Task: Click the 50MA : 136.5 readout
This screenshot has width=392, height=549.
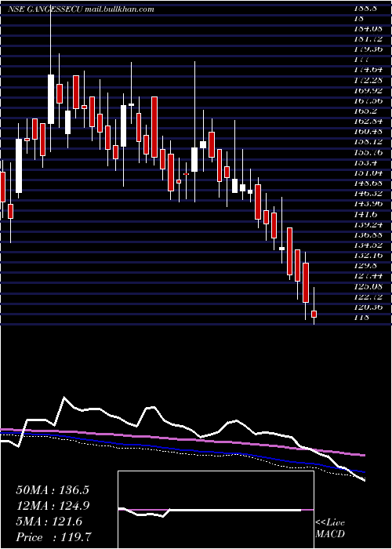Action: point(53,490)
